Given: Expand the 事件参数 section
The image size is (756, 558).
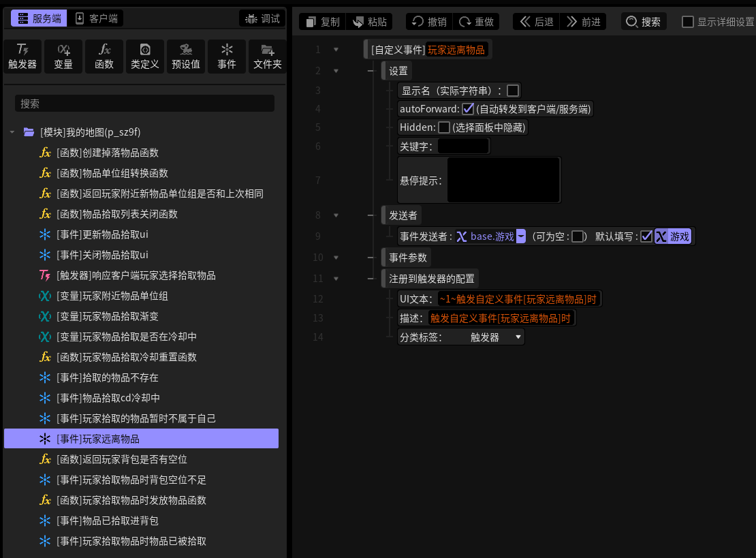Looking at the screenshot, I should (x=336, y=258).
